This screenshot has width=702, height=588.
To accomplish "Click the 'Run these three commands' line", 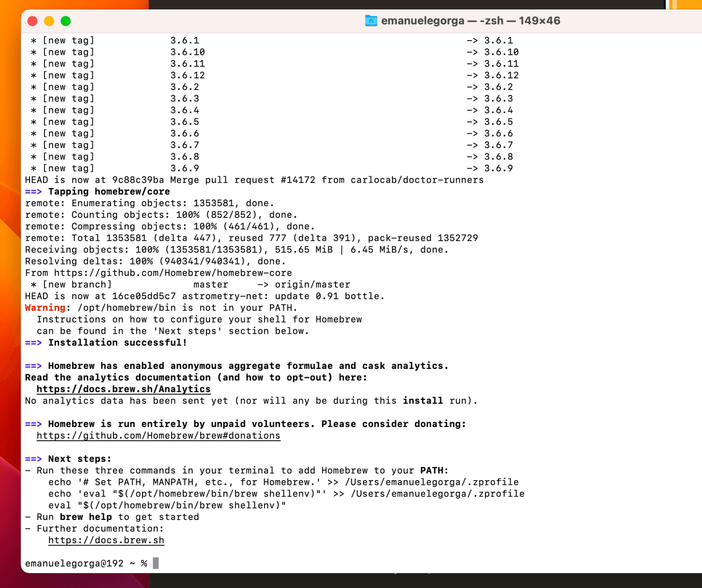I will (237, 471).
